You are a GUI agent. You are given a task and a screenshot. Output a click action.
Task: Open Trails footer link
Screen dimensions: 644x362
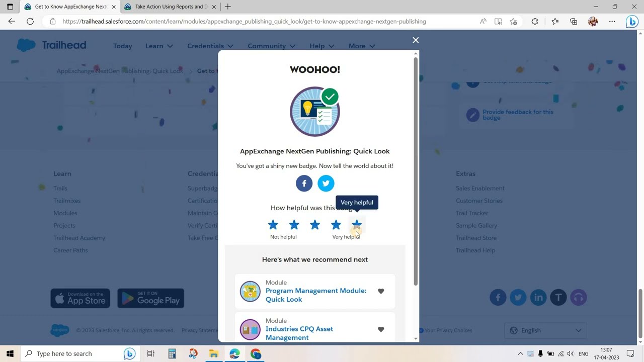[60, 188]
